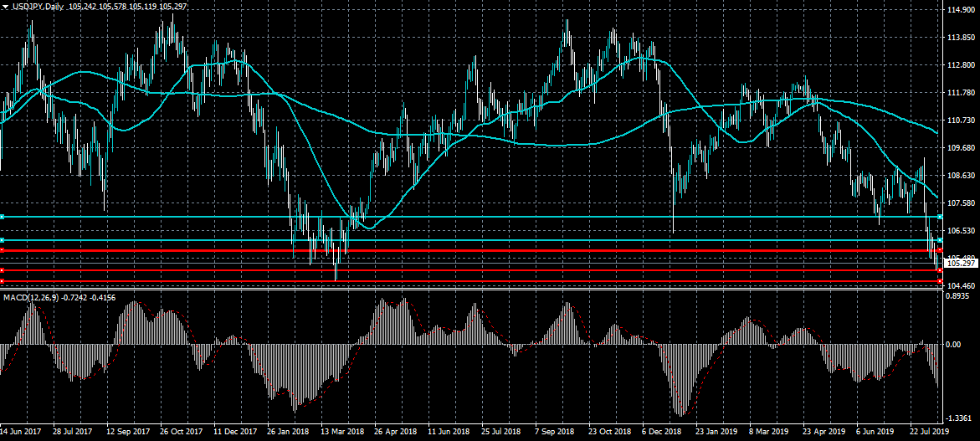Screen dimensions: 980x441
Task: Grab left handle of the upper cyan line
Action: (3, 217)
